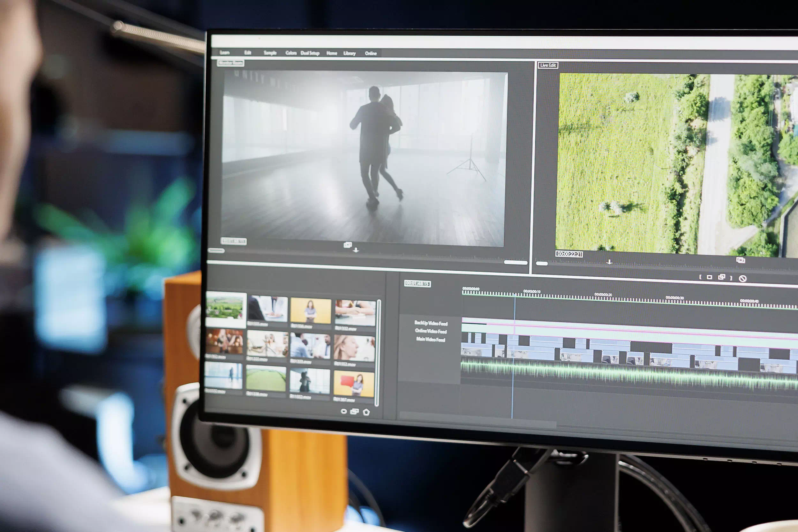Image resolution: width=798 pixels, height=532 pixels.
Task: Click the square stop icon in the Live Edit toolbar
Action: point(709,277)
